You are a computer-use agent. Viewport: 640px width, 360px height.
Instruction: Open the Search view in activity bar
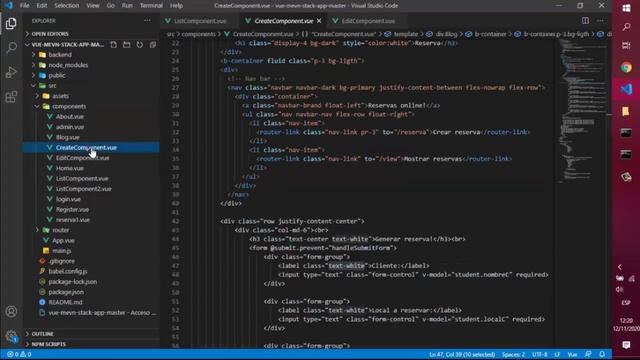pyautogui.click(x=11, y=48)
